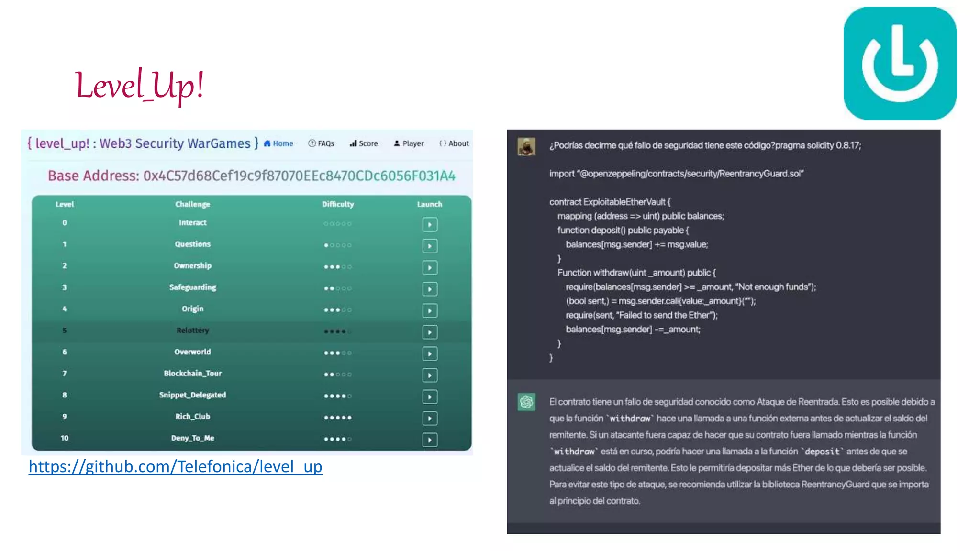This screenshot has height=551, width=980.
Task: Click the Launch column header
Action: (430, 204)
